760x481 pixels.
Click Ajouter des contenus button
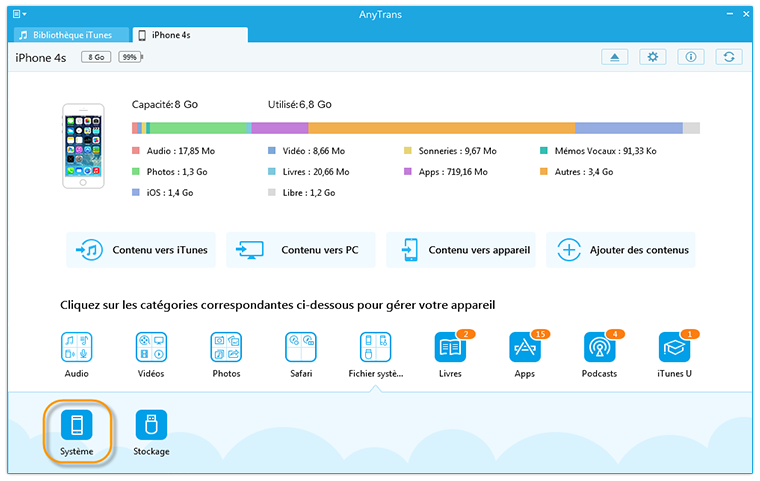[x=621, y=250]
